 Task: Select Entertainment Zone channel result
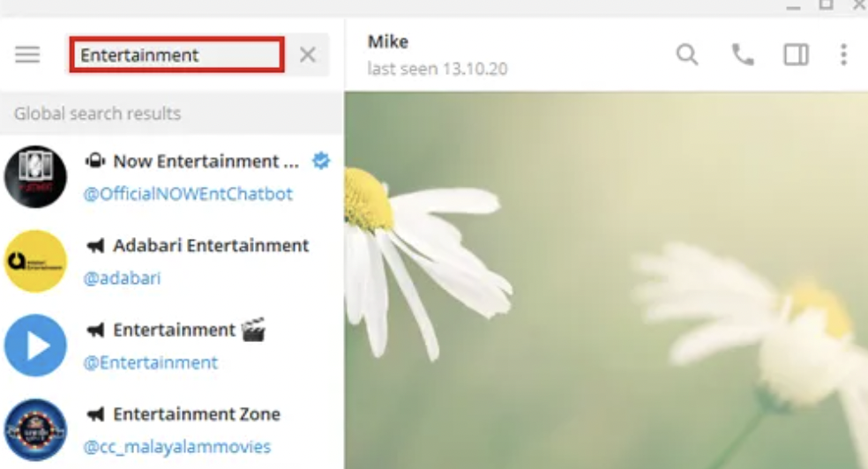point(172,429)
